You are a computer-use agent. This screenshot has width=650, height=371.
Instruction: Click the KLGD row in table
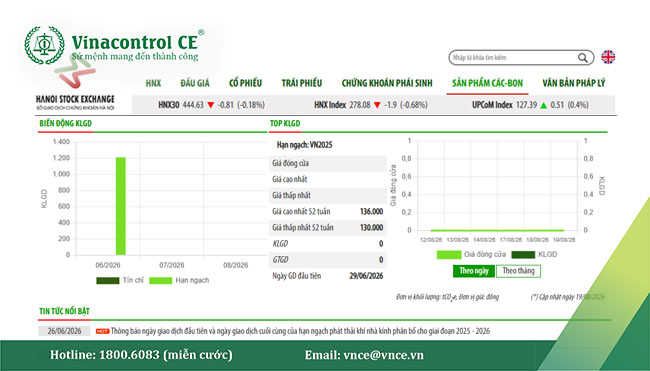coord(327,244)
